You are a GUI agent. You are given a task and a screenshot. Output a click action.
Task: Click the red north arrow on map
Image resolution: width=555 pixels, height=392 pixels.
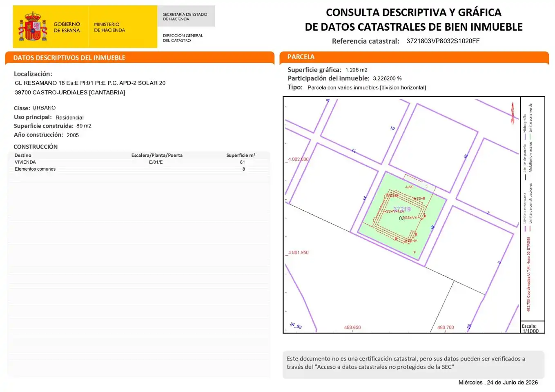pyautogui.click(x=513, y=113)
